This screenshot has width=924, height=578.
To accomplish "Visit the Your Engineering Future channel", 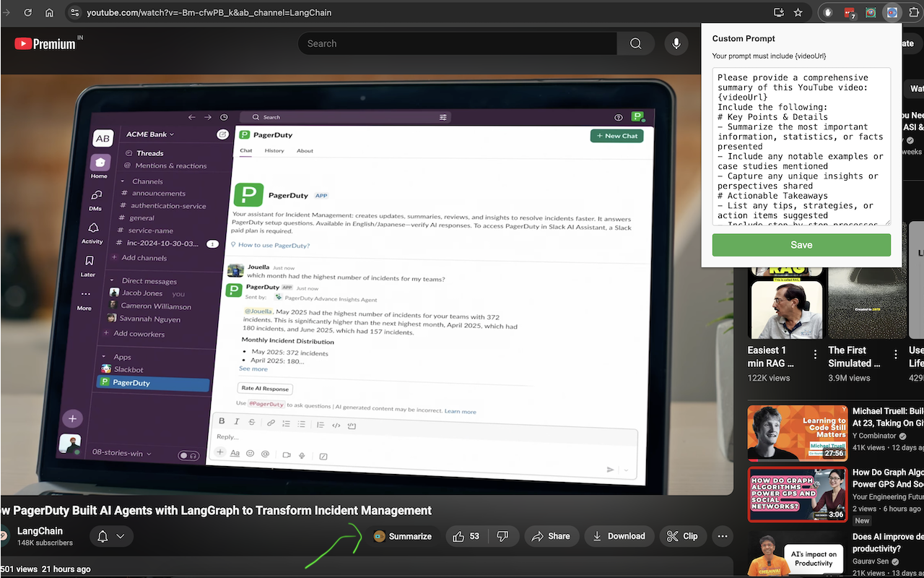I will tap(888, 496).
